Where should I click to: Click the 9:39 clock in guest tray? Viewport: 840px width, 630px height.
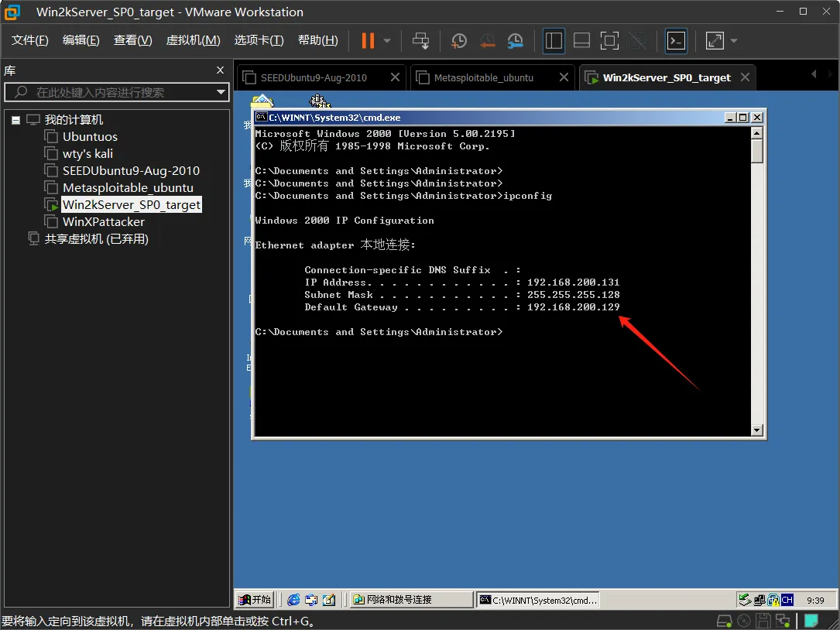pyautogui.click(x=815, y=601)
